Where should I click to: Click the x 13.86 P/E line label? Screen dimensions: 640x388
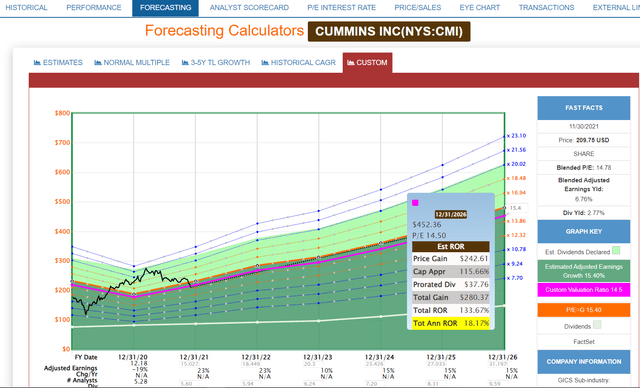516,221
